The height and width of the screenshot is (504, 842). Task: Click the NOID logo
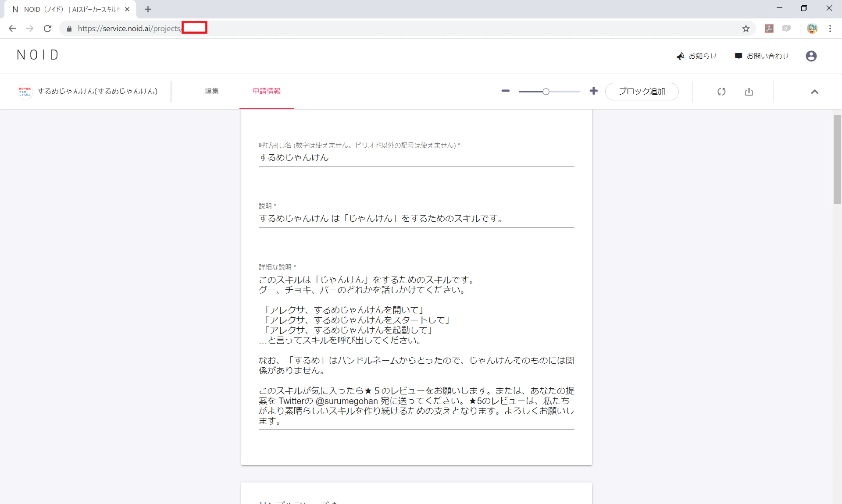point(38,55)
